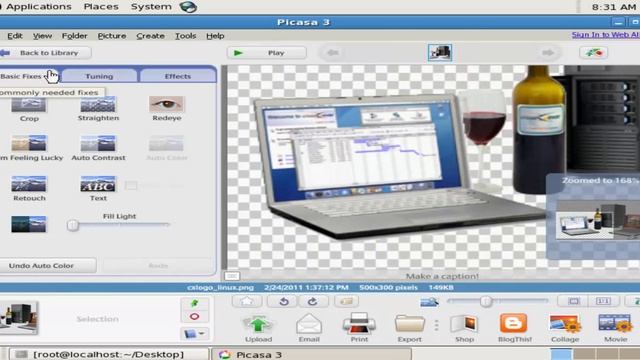
Task: Follow the Sign In to Web Albums link
Action: click(x=606, y=35)
